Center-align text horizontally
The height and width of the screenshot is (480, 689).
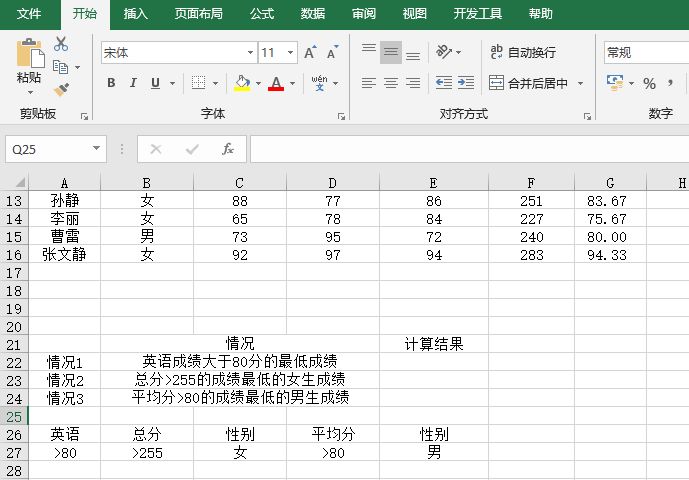point(390,83)
